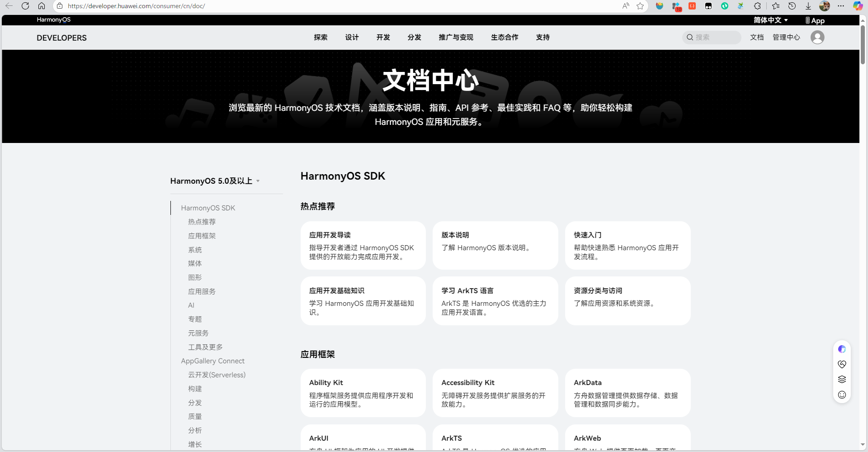Open the 开发 navigation menu
Image resolution: width=868 pixels, height=452 pixels.
click(x=383, y=37)
